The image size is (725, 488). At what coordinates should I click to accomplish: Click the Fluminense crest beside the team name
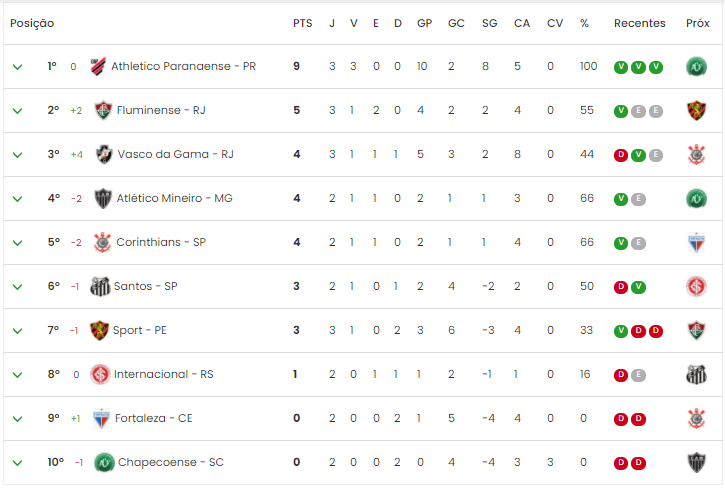(x=103, y=110)
